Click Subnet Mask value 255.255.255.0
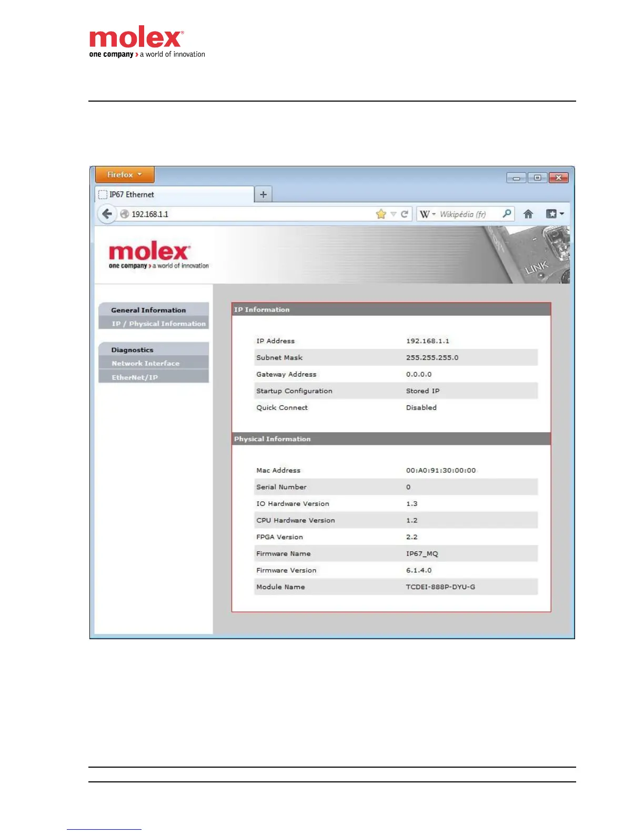Screen dimensions: 644x834 click(432, 358)
